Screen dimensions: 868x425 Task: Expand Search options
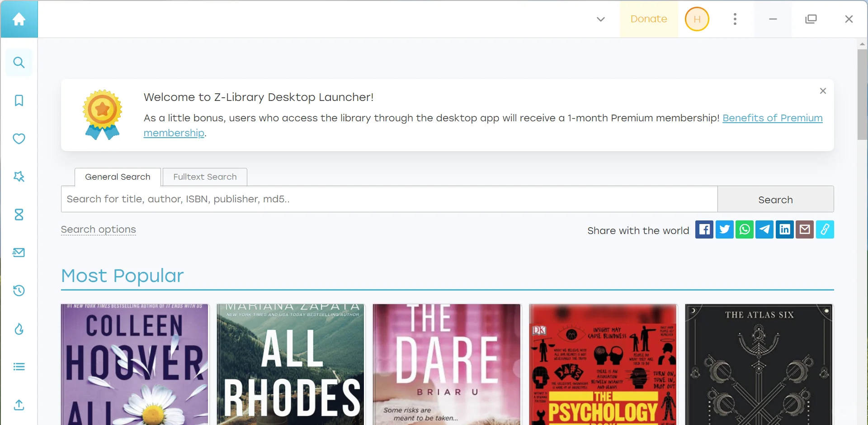[x=99, y=229]
